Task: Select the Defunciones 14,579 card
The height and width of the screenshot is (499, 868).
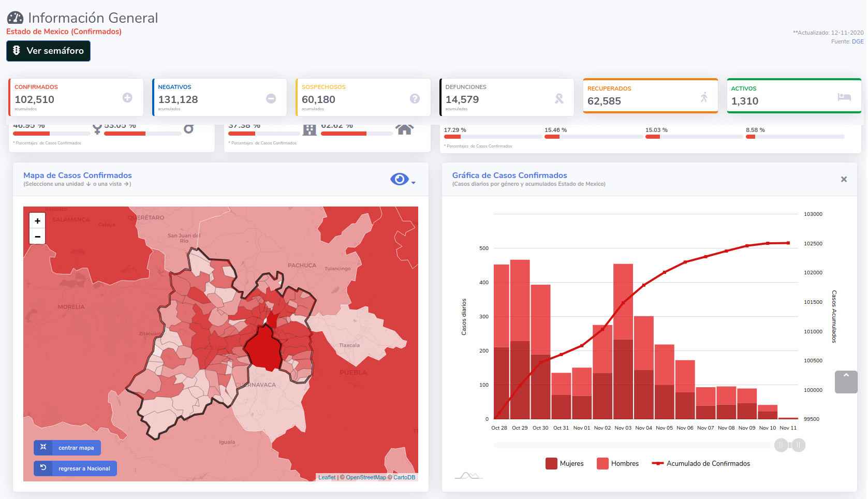Action: [x=507, y=97]
